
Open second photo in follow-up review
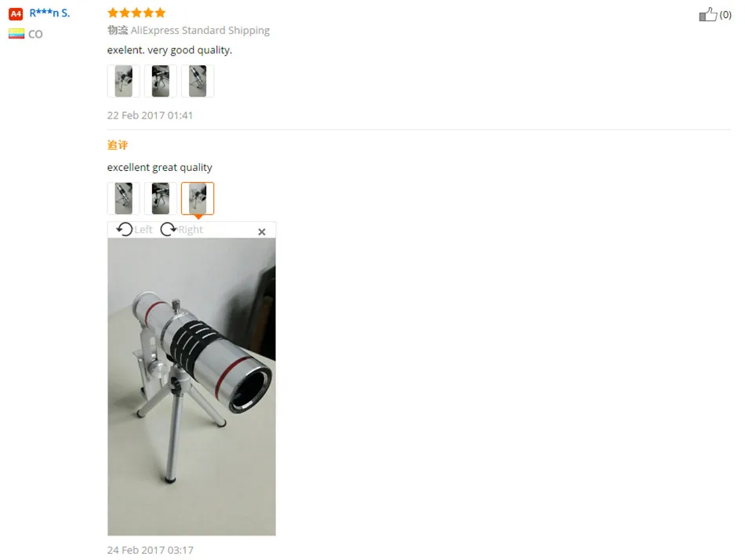click(161, 198)
